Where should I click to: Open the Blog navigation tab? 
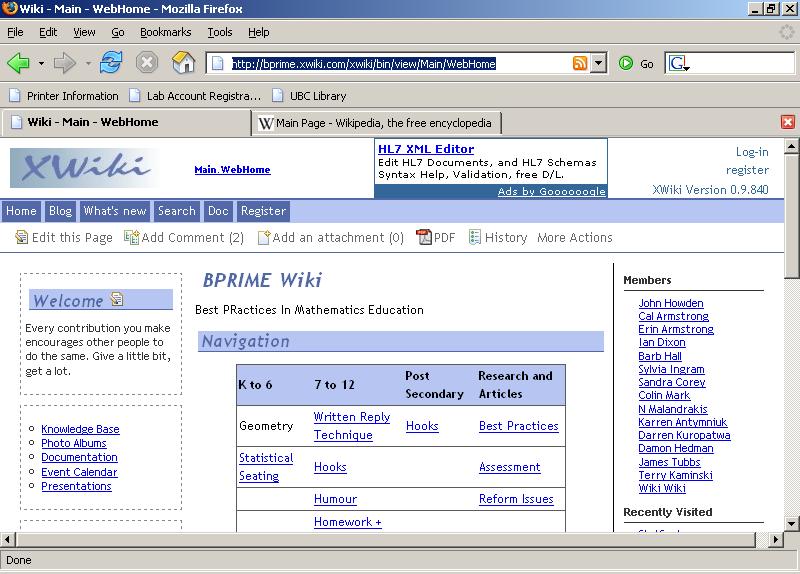pos(60,211)
